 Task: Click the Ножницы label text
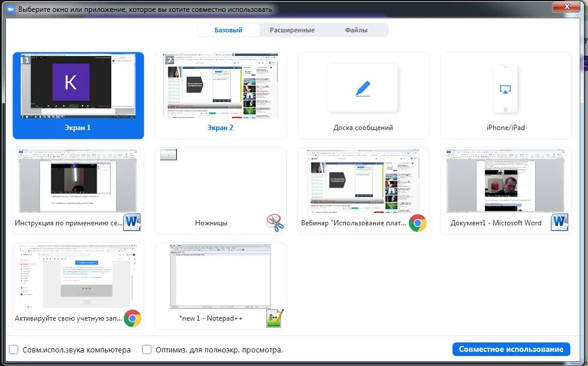[211, 223]
